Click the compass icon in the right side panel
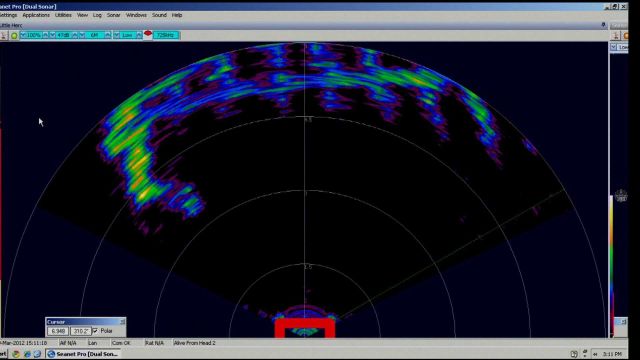The width and height of the screenshot is (640, 360). [621, 196]
